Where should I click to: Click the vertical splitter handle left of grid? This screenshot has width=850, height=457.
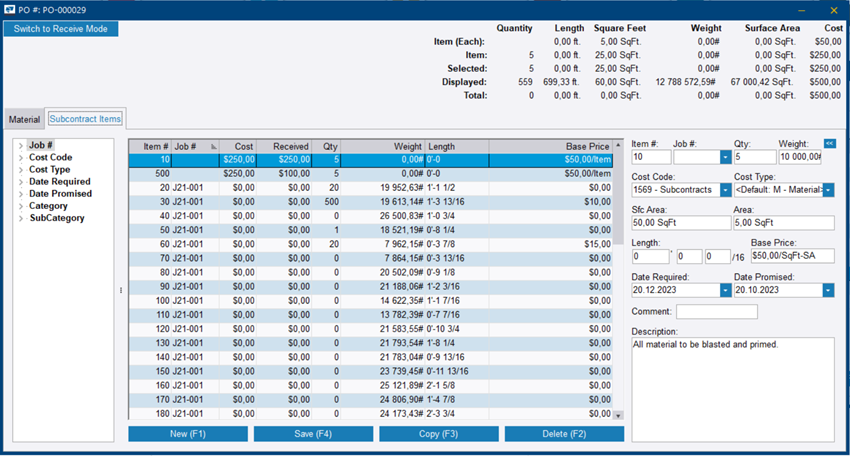coord(121,291)
